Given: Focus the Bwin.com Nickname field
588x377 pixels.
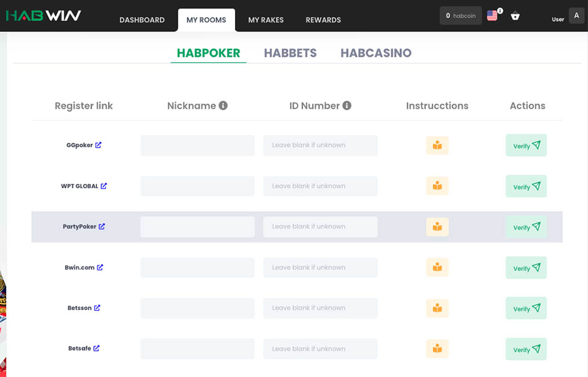Looking at the screenshot, I should [198, 267].
